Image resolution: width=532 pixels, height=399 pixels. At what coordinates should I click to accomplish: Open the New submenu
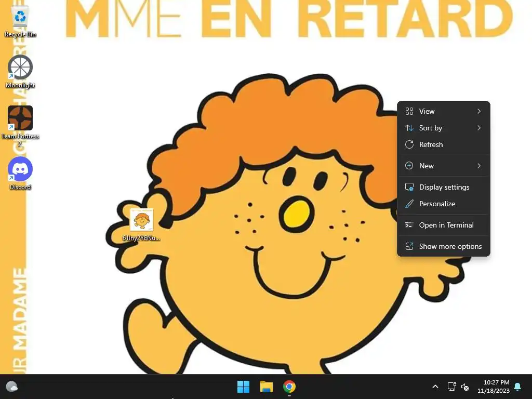coord(444,166)
